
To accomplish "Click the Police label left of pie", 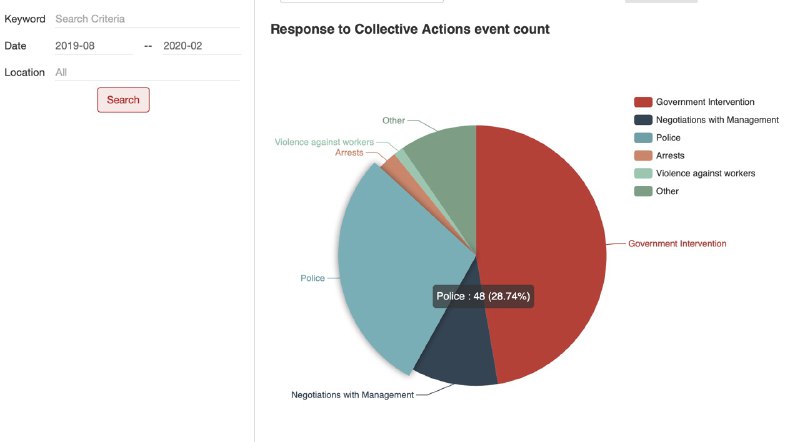I will [312, 278].
